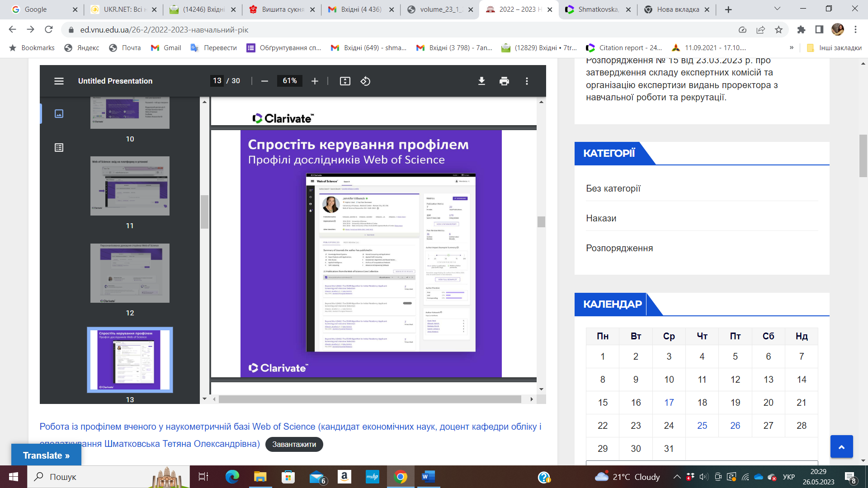
Task: Rotate the PDF counterclockwise
Action: [x=365, y=81]
